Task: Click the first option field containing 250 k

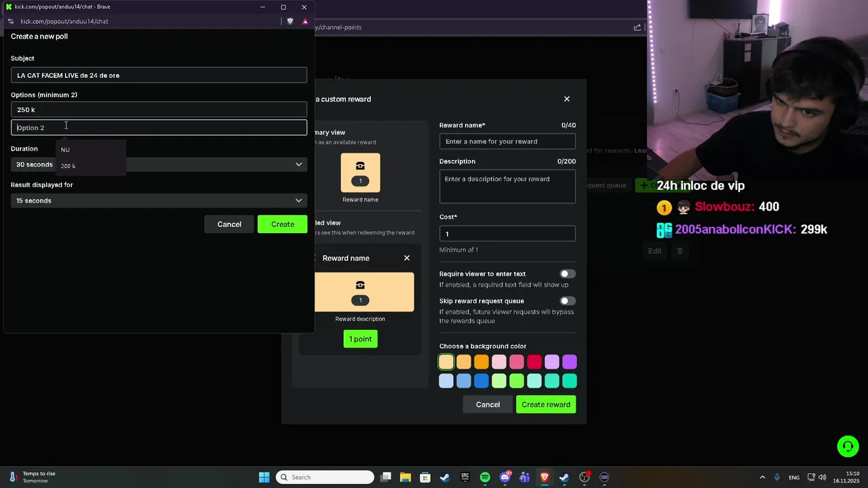Action: point(159,110)
